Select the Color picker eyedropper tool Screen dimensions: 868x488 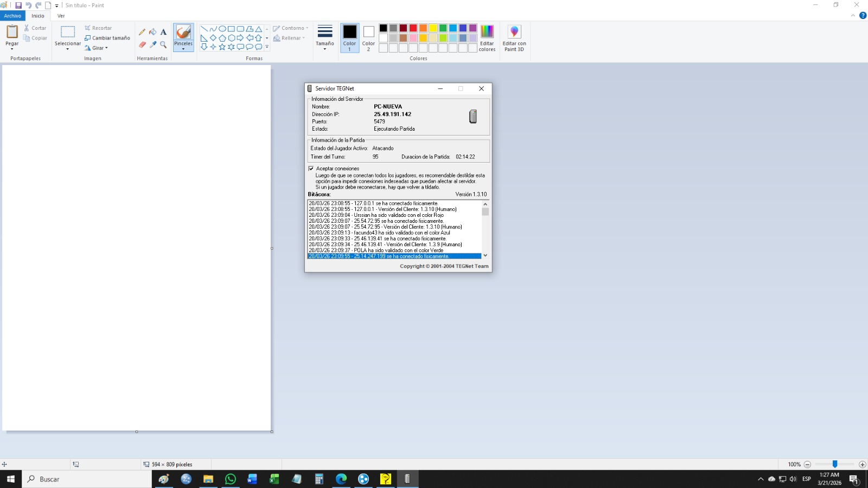[153, 44]
